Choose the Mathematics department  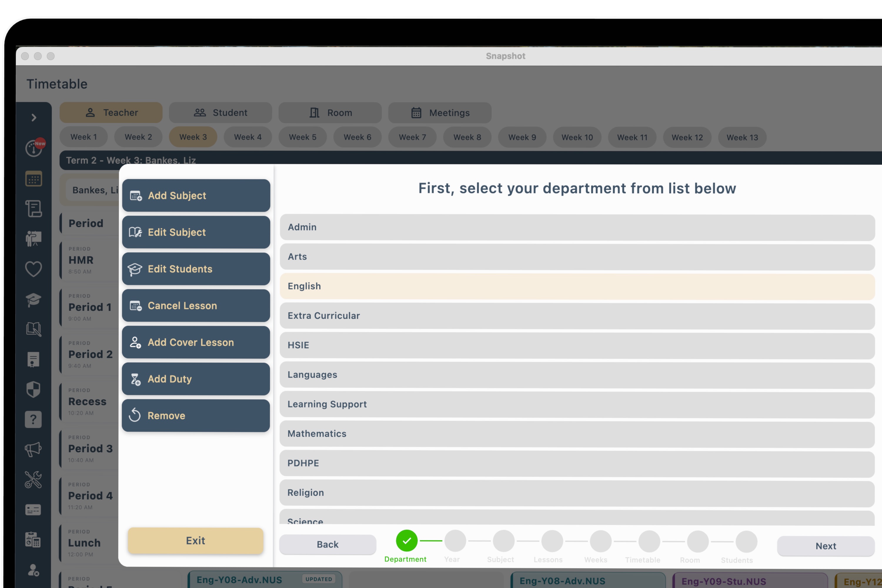point(577,434)
